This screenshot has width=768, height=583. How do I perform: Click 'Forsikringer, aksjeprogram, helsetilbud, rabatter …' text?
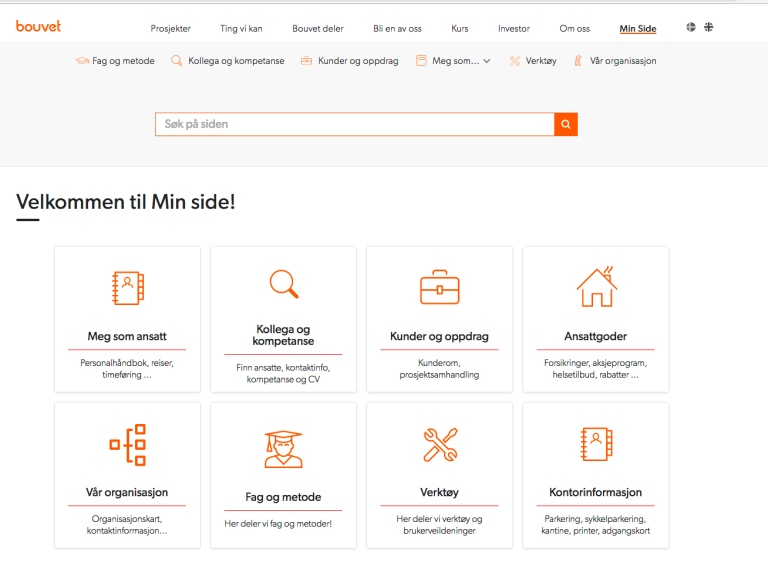[596, 369]
